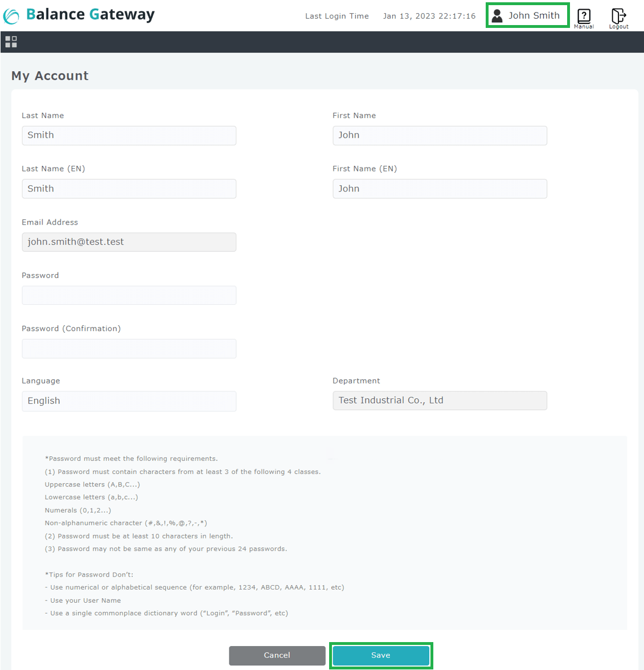This screenshot has height=670, width=644.
Task: Click the My Account page heading
Action: point(50,76)
